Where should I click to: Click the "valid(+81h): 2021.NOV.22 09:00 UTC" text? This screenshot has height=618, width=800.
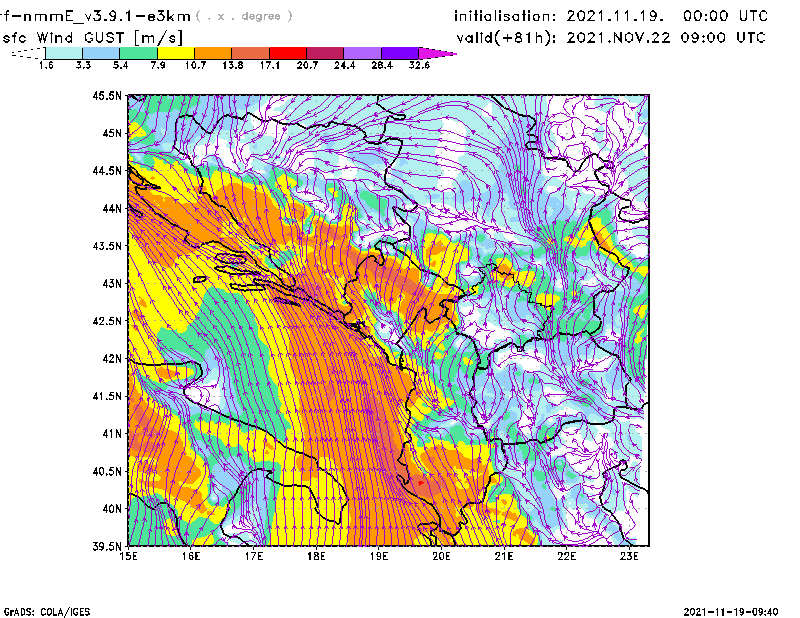611,38
